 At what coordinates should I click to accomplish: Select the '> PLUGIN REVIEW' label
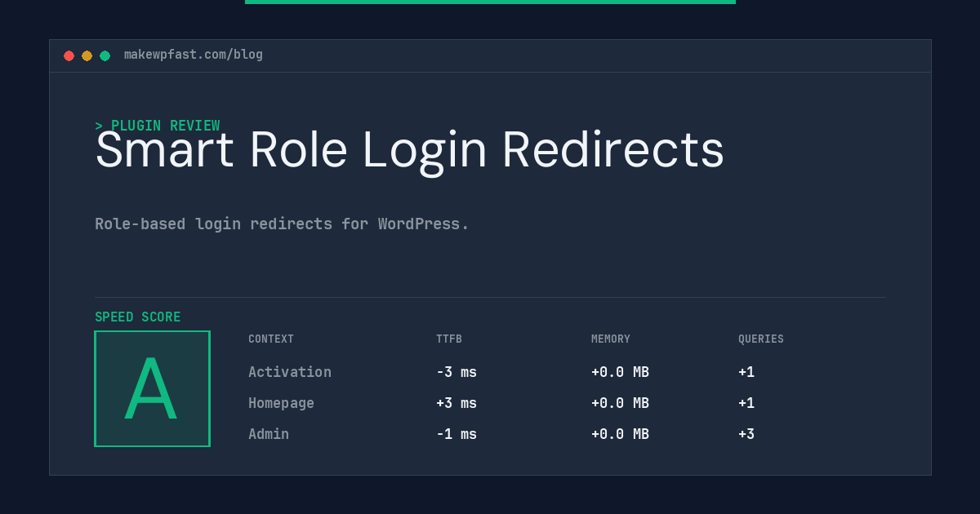[158, 126]
